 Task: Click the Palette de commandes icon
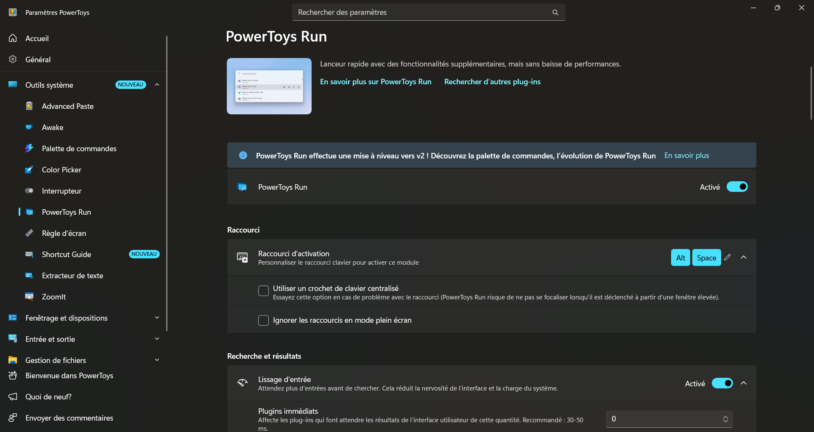29,148
